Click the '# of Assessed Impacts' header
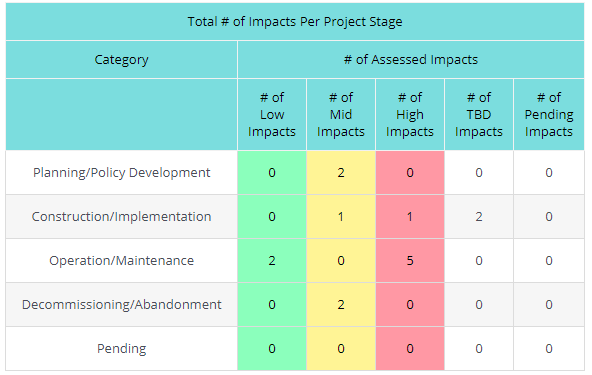This screenshot has height=375, width=592. click(x=411, y=60)
